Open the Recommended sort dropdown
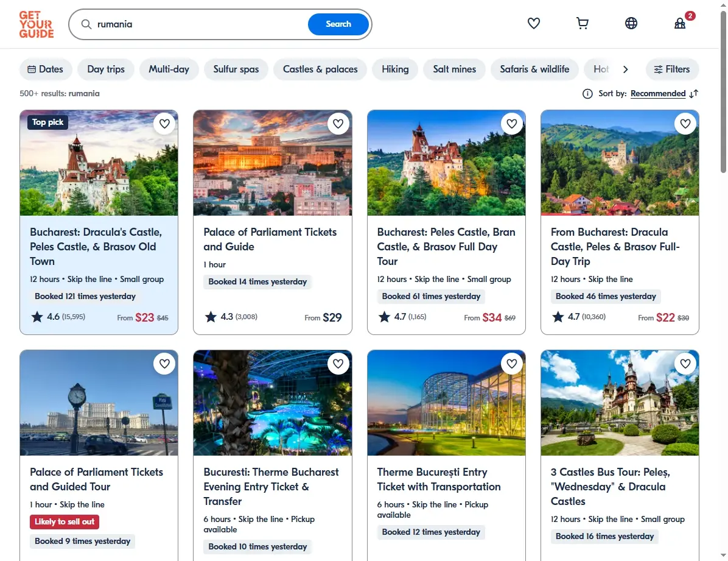Viewport: 728px width, 561px height. pyautogui.click(x=658, y=94)
